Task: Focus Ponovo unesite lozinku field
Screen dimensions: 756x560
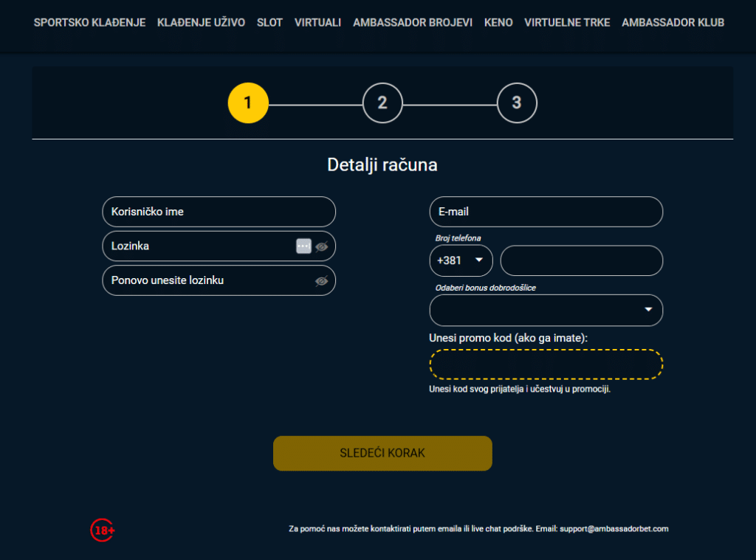Action: coord(219,280)
